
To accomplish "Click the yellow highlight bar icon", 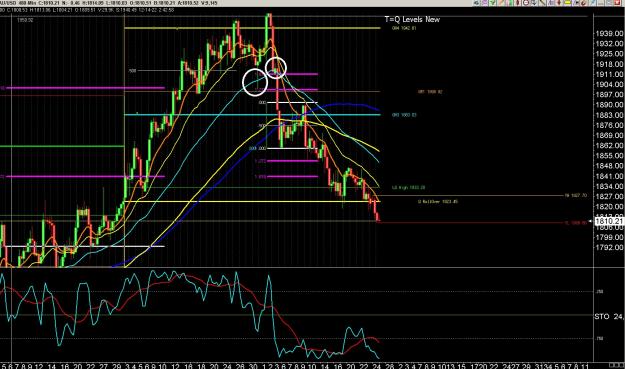I will (x=567, y=2).
